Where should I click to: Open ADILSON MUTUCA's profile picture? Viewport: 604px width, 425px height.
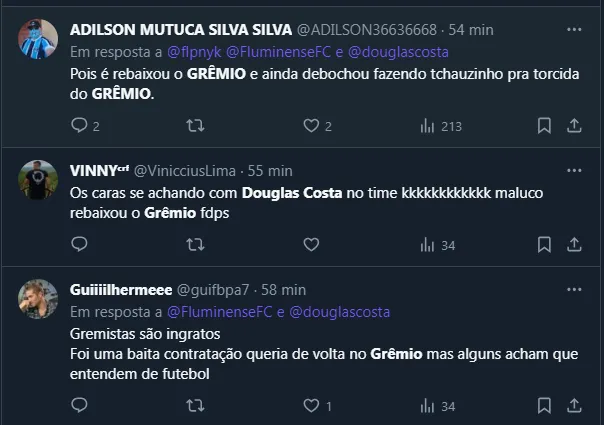point(39,38)
